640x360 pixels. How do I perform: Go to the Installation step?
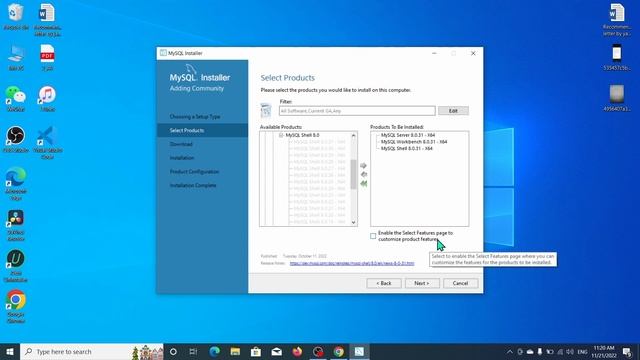[182, 158]
